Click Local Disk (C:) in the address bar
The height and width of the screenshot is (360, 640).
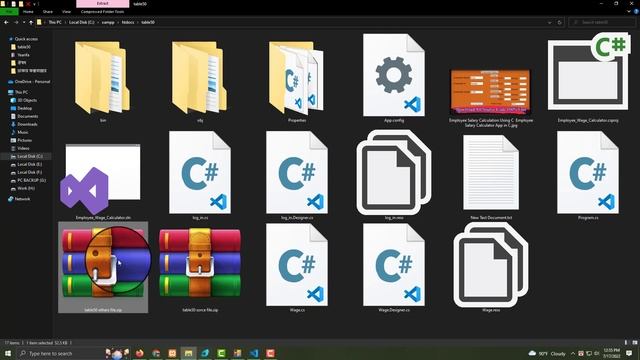click(82, 22)
